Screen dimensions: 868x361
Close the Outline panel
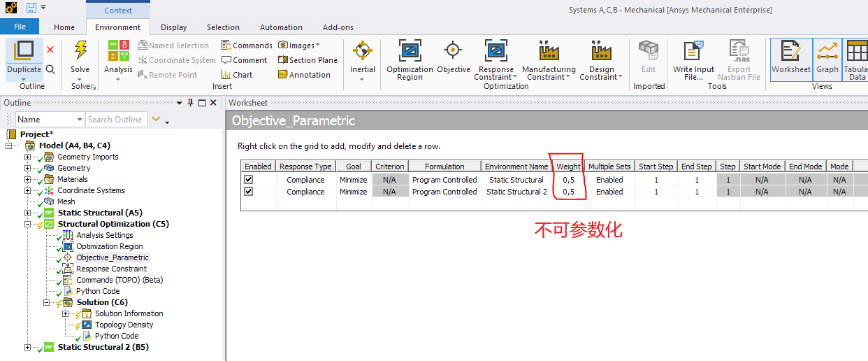(x=214, y=103)
